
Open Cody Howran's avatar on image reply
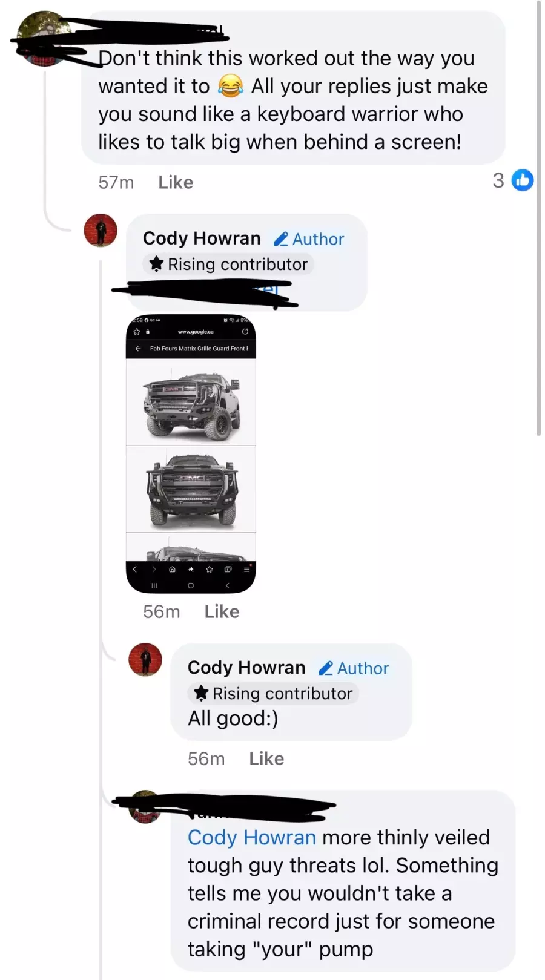(x=101, y=230)
